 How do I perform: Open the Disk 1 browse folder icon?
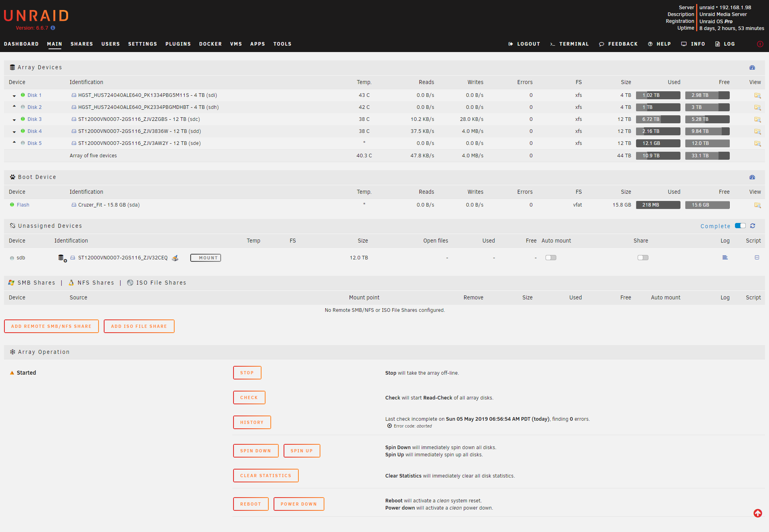[757, 95]
